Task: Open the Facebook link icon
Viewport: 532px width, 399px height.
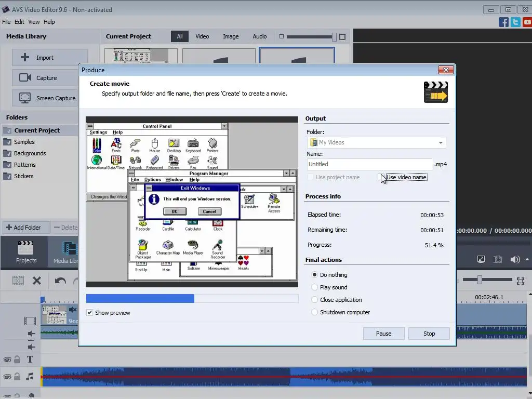Action: [503, 22]
